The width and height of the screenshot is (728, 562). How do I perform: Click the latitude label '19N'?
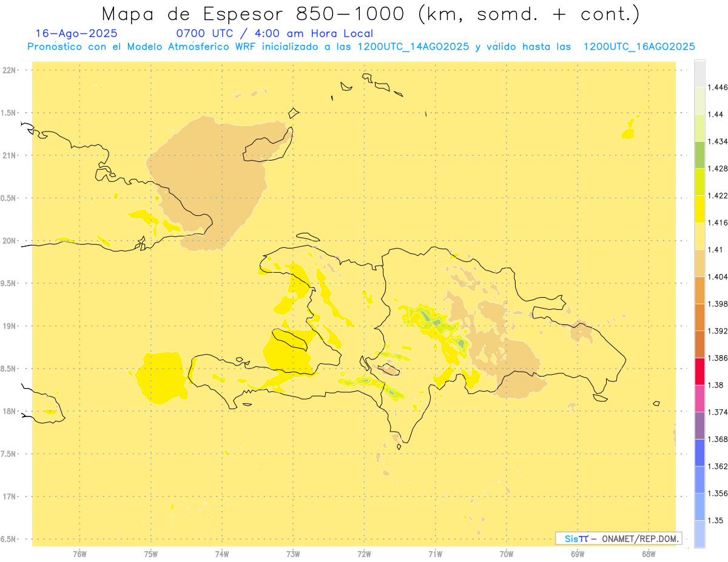(10, 326)
